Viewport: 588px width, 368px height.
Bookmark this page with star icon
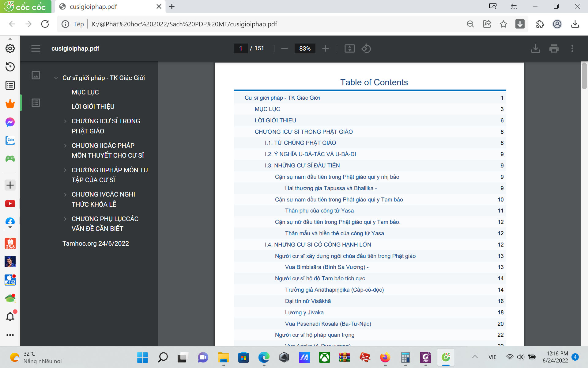(x=503, y=24)
